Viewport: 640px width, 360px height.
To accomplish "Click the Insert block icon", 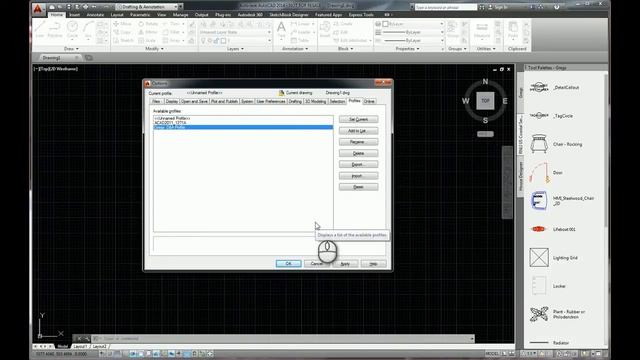I will [x=325, y=30].
